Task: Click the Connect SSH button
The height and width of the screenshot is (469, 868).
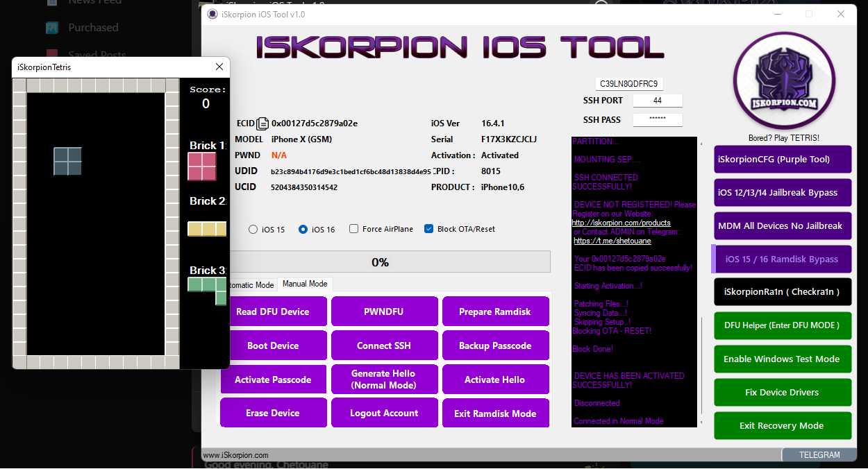Action: [384, 346]
